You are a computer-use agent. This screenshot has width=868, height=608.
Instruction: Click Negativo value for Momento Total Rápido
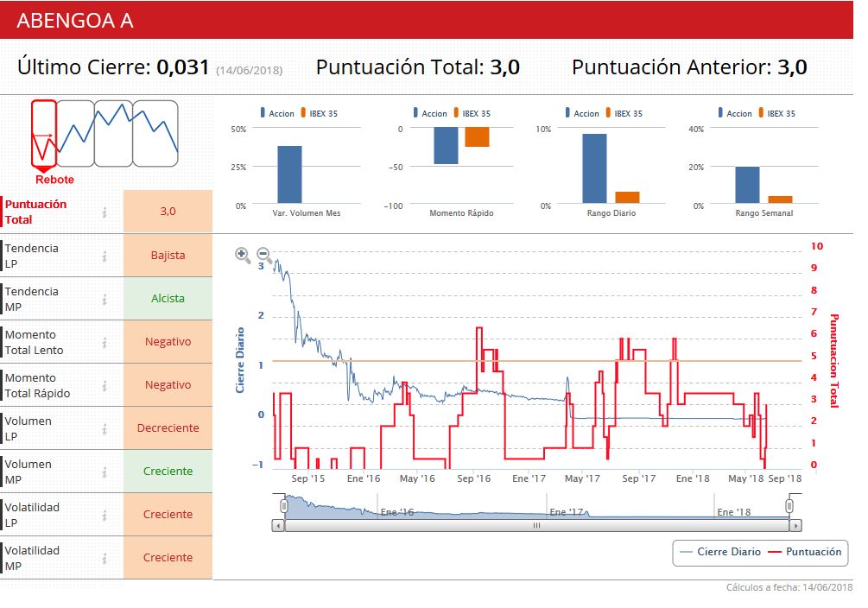pos(168,385)
